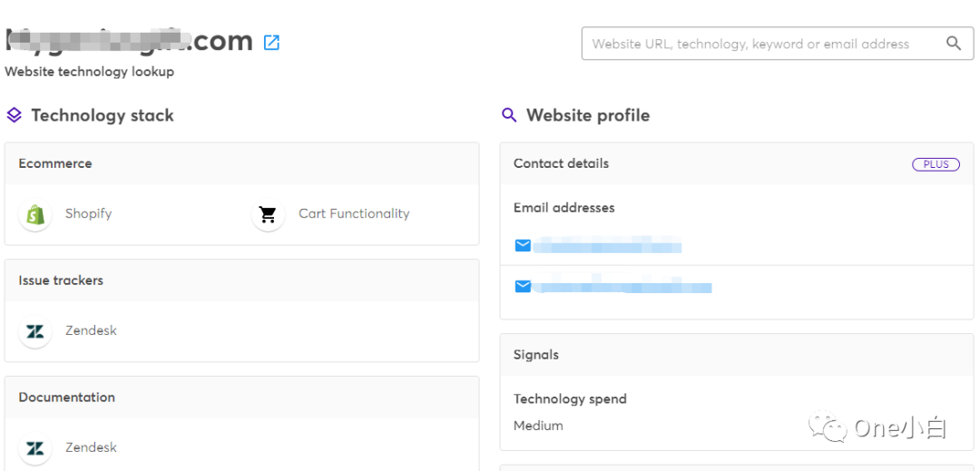Click the Website profile magnifier icon
Viewport: 980px width, 471px height.
click(x=509, y=115)
